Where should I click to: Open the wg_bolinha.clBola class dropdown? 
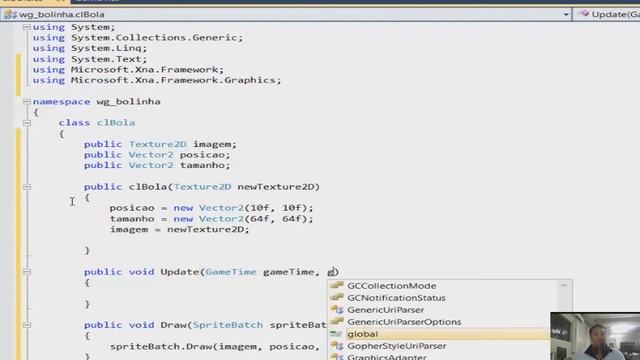[x=566, y=15]
